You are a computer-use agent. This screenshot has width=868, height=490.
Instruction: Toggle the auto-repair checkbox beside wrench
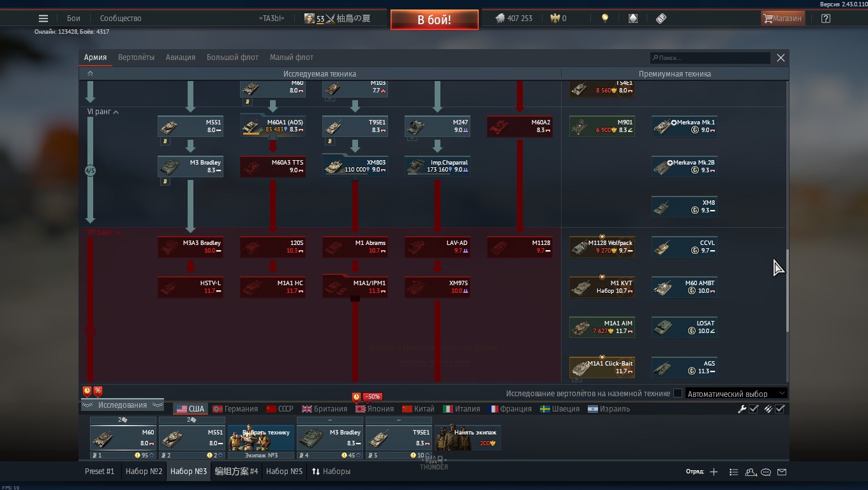(x=754, y=409)
